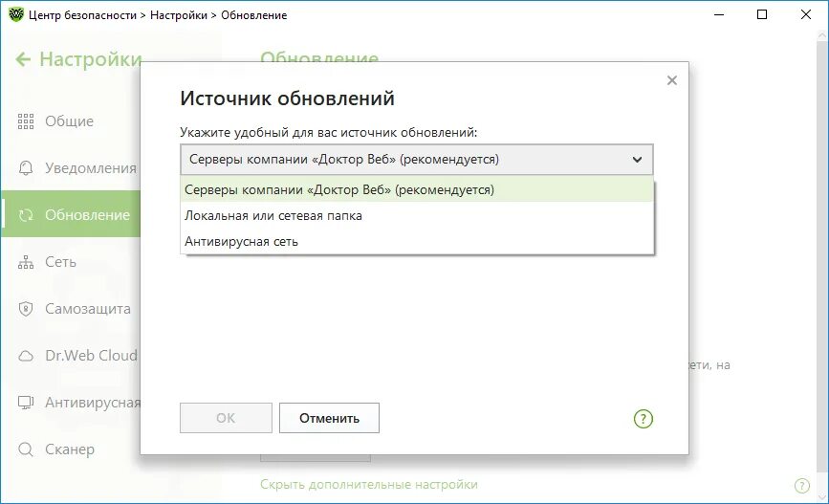This screenshot has width=829, height=504.
Task: Open Обновление settings section
Action: tap(71, 214)
